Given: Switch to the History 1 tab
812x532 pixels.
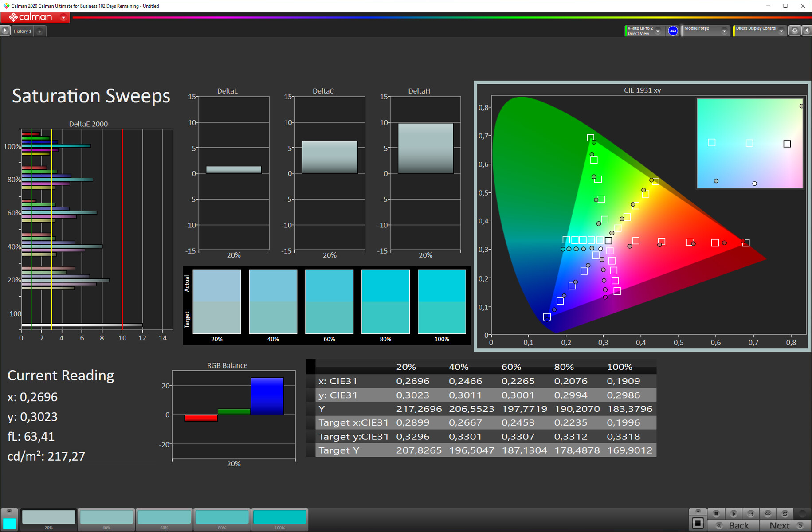Looking at the screenshot, I should [22, 31].
